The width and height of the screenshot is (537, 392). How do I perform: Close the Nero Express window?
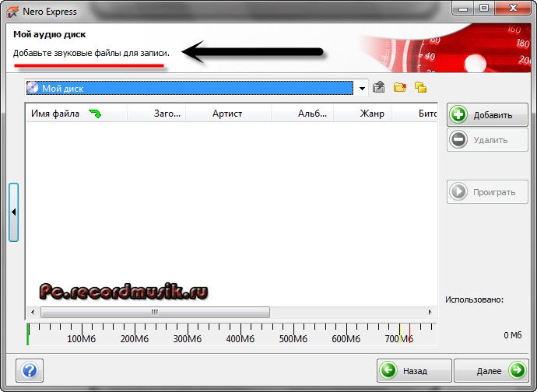[513, 9]
